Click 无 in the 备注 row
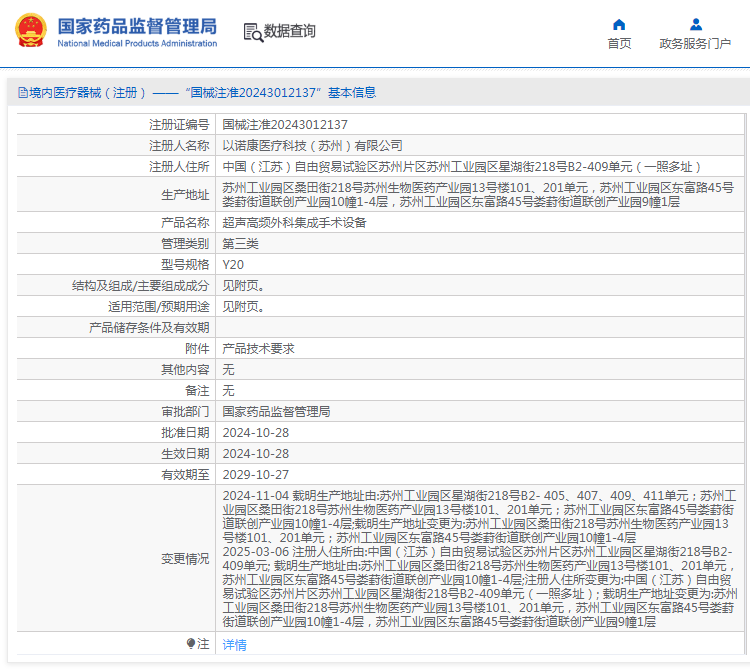The height and width of the screenshot is (669, 750). pos(228,391)
